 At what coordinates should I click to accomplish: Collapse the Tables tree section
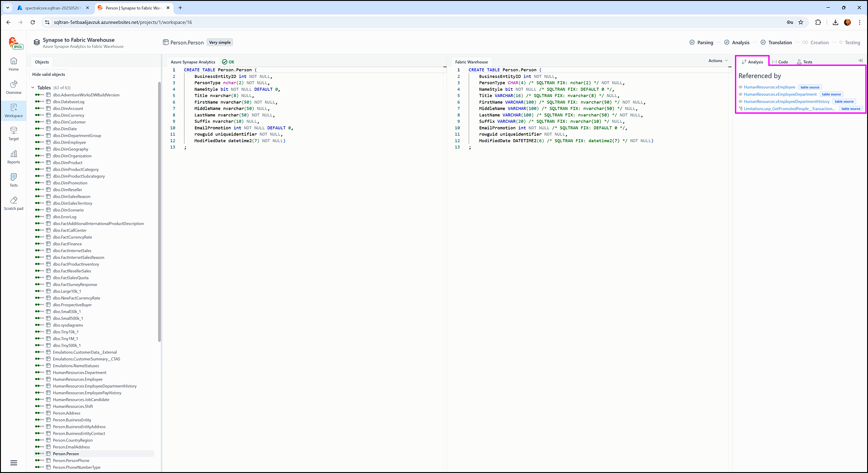point(33,88)
